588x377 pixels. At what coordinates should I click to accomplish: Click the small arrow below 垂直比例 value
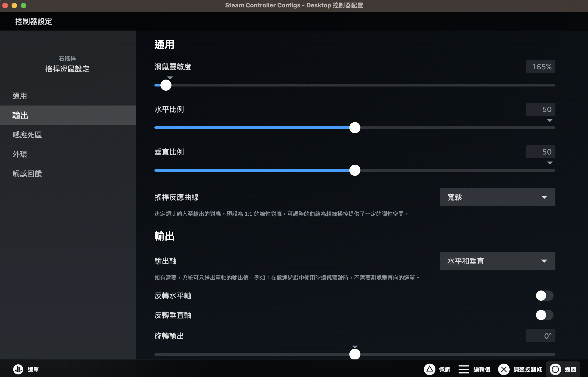tap(550, 163)
